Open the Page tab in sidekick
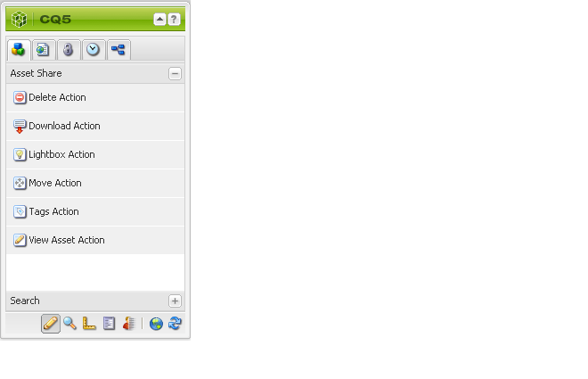The height and width of the screenshot is (379, 588). pyautogui.click(x=44, y=50)
